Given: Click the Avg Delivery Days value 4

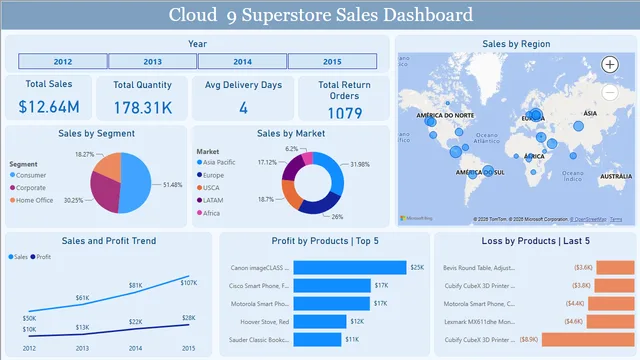Looking at the screenshot, I should coord(243,108).
